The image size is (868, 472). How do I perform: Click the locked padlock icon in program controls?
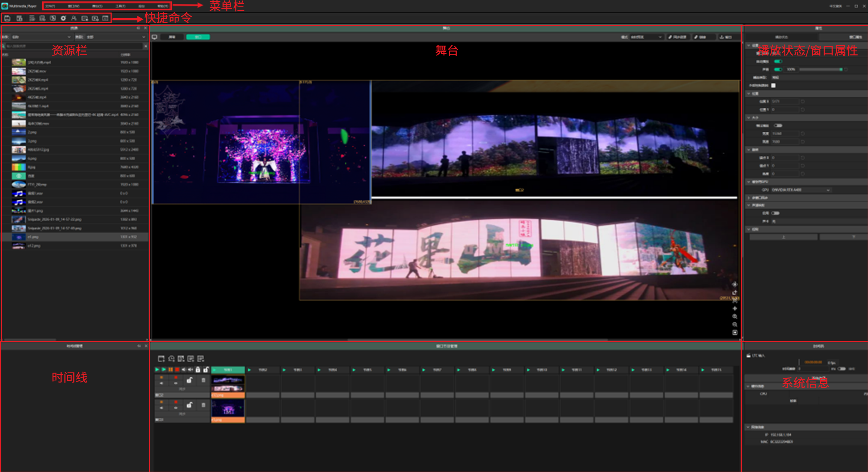[198, 370]
